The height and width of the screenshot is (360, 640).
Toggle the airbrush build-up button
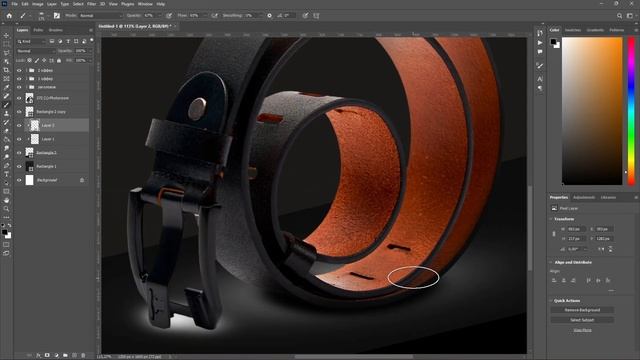click(215, 16)
